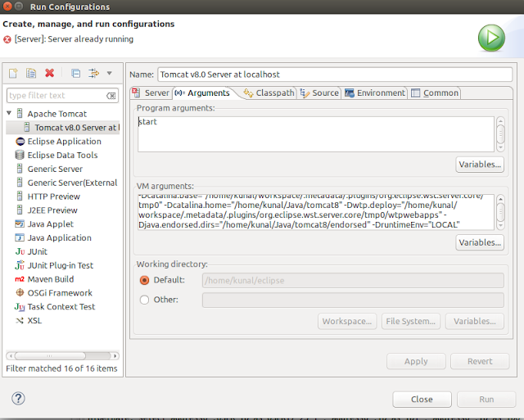Close the Run Configurations dialog

click(x=422, y=400)
